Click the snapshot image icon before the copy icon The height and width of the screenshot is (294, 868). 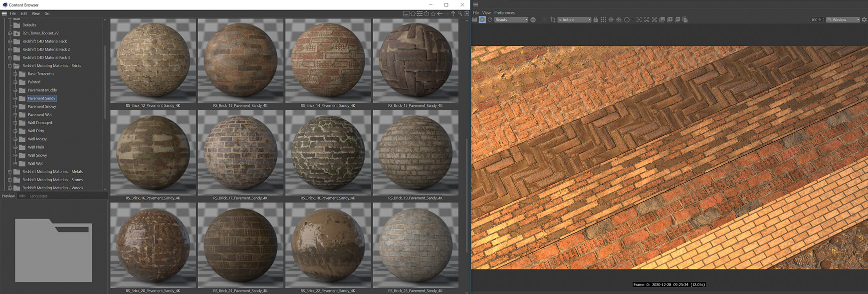[x=677, y=20]
